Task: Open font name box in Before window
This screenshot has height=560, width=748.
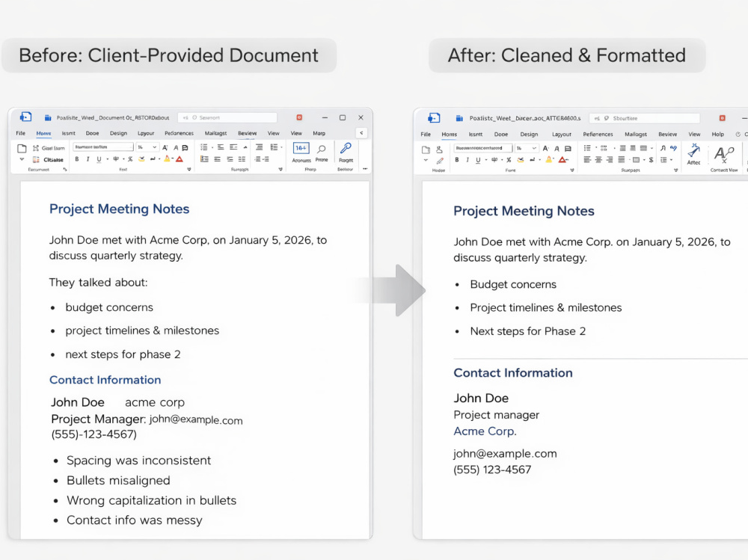Action: [103, 147]
